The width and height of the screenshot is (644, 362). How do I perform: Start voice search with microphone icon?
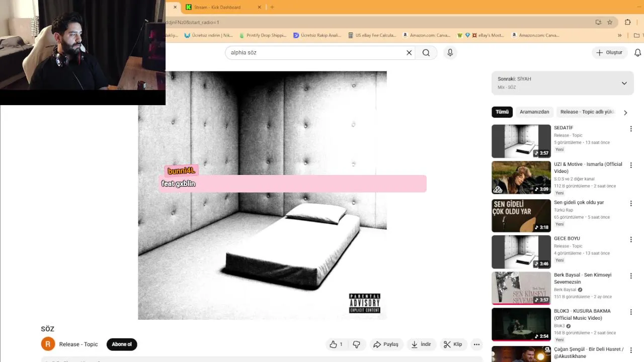coord(450,53)
